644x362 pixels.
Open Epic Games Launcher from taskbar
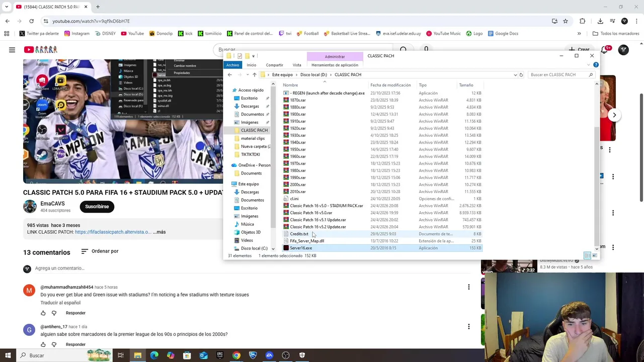click(220, 355)
